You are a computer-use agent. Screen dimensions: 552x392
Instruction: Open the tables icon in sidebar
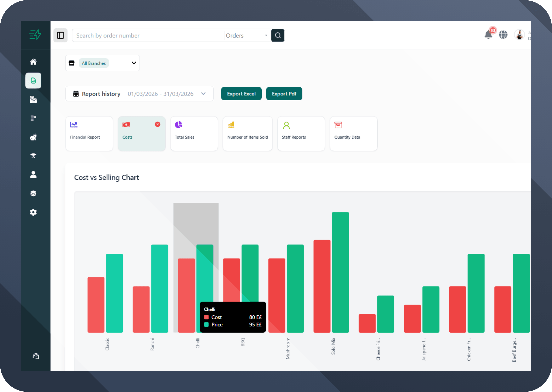pos(33,156)
